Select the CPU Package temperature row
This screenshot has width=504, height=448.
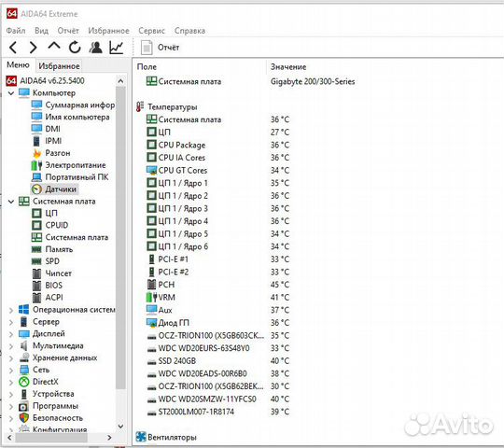[217, 146]
